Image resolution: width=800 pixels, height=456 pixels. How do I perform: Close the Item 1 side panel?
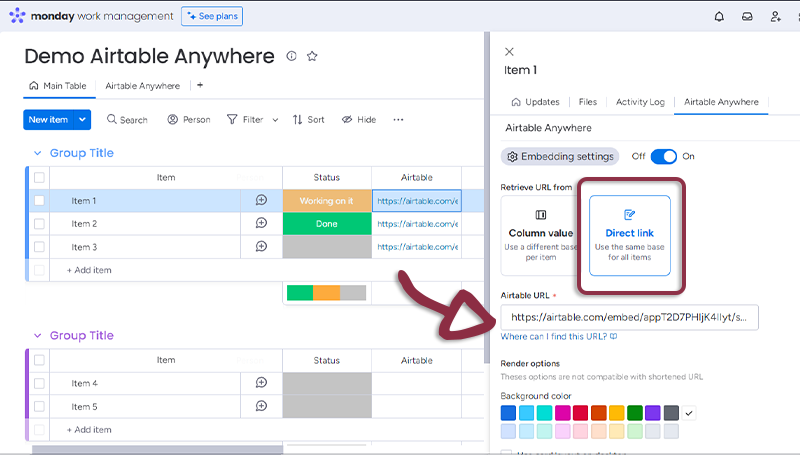coord(510,51)
